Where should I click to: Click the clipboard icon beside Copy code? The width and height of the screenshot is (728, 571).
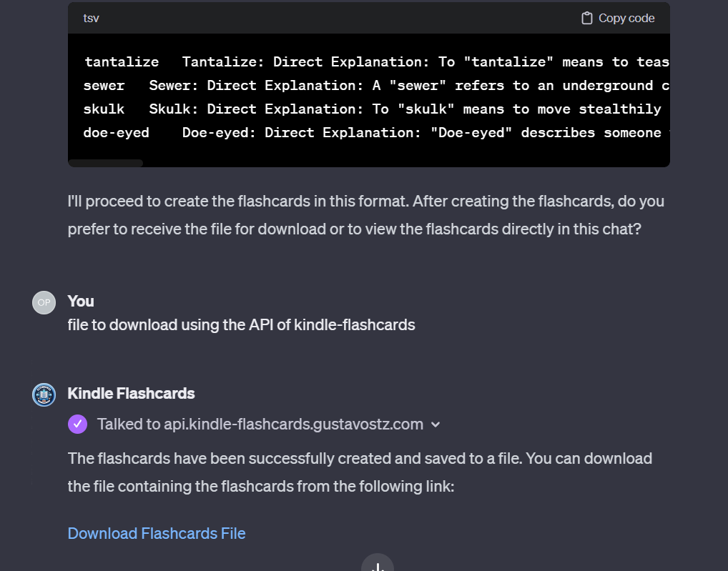click(587, 19)
